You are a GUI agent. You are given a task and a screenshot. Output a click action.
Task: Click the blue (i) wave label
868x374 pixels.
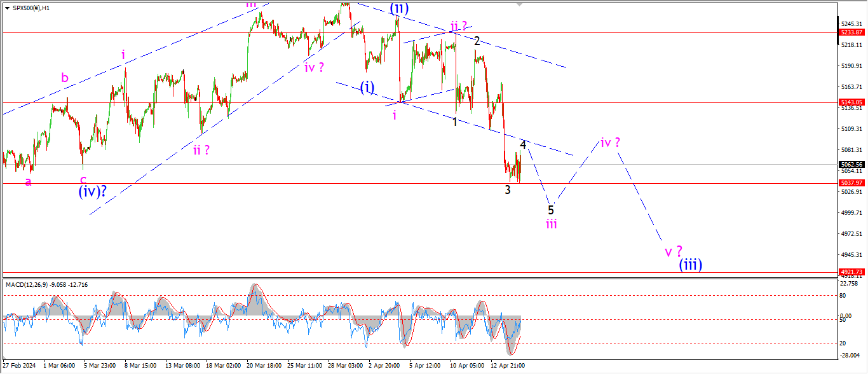[x=367, y=87]
